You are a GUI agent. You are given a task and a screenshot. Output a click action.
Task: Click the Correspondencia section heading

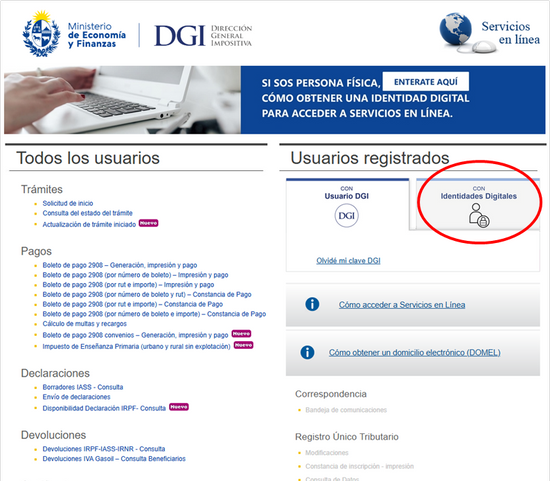click(x=331, y=394)
